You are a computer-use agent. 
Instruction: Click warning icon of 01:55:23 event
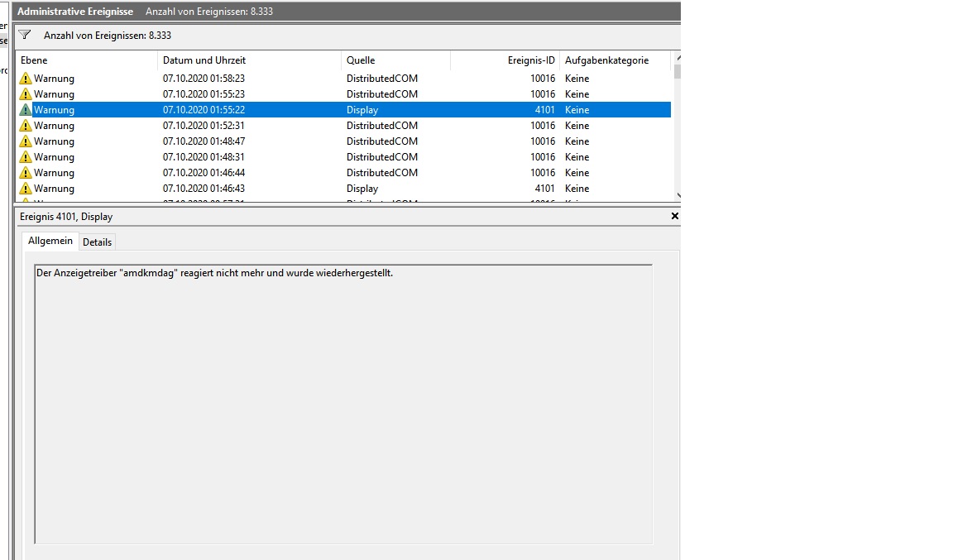[x=26, y=94]
